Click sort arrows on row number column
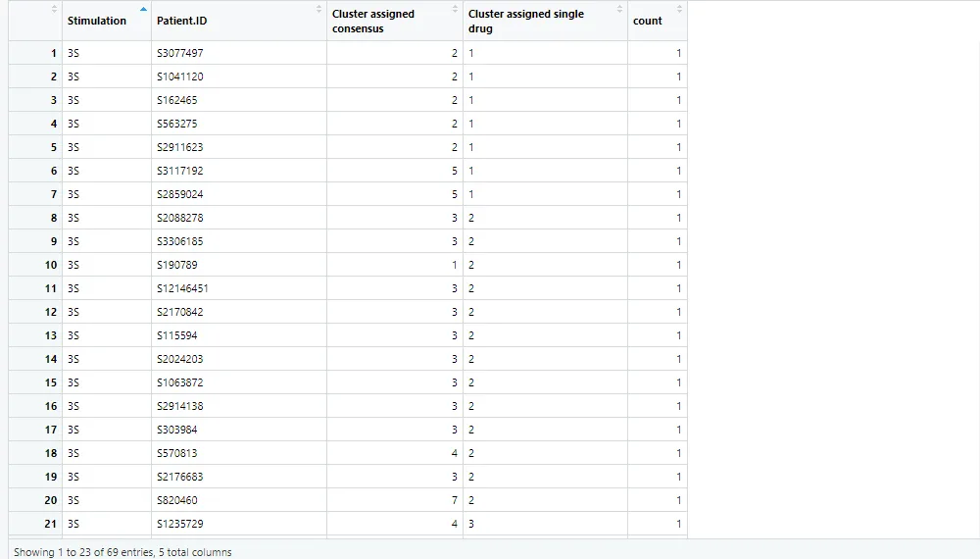 [x=55, y=10]
